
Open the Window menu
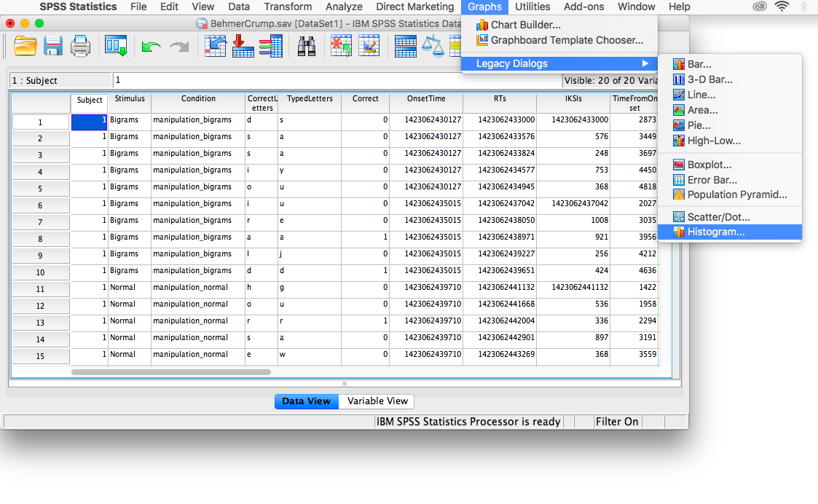(x=637, y=7)
